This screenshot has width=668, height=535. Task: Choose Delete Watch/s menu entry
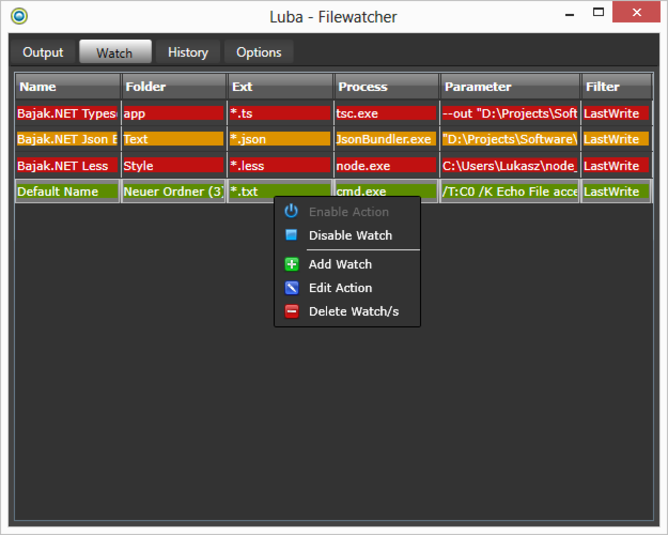click(353, 312)
